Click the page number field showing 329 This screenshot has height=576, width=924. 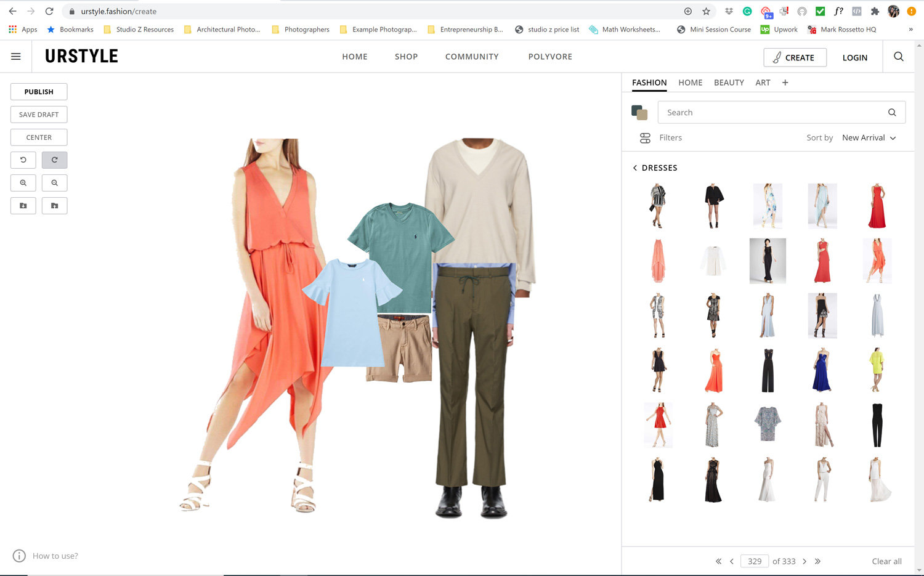click(755, 561)
